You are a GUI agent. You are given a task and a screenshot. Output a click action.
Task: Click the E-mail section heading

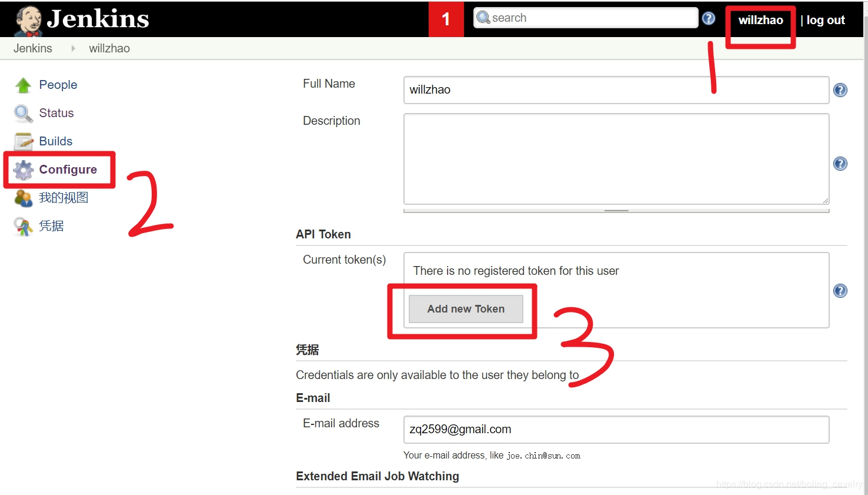coord(313,398)
